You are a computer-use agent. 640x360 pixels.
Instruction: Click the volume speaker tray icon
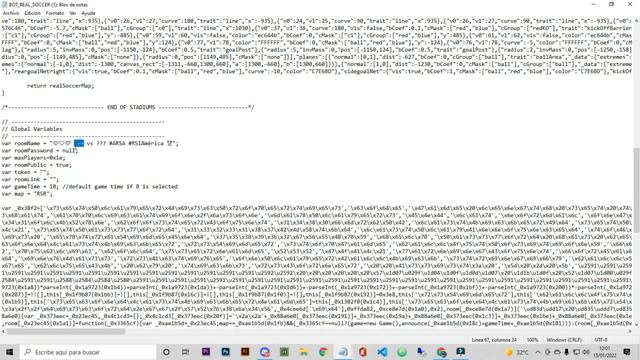pyautogui.click(x=586, y=352)
